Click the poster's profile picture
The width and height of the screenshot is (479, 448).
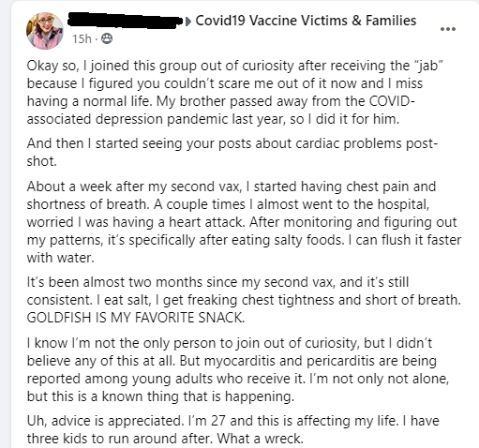45,31
